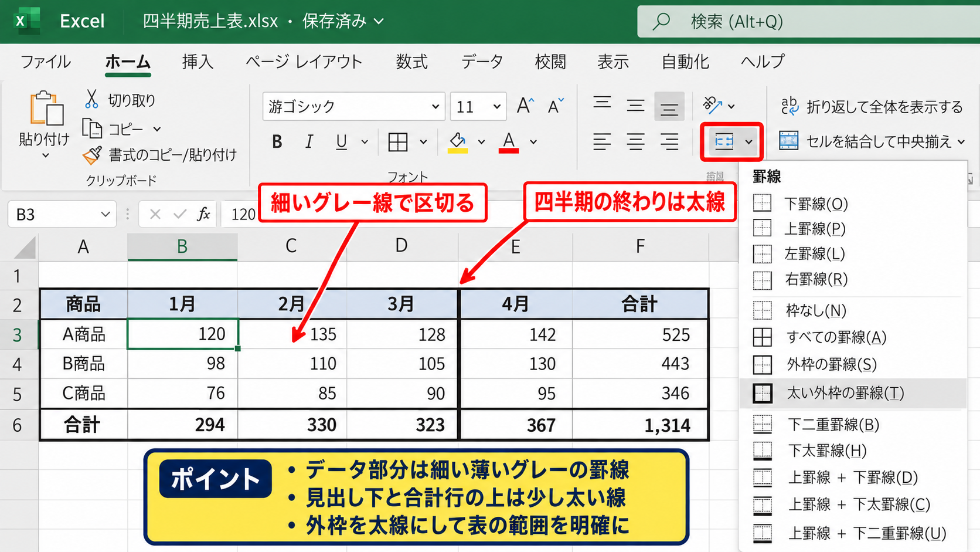980x552 pixels.
Task: Open the データ tab
Action: click(x=482, y=62)
